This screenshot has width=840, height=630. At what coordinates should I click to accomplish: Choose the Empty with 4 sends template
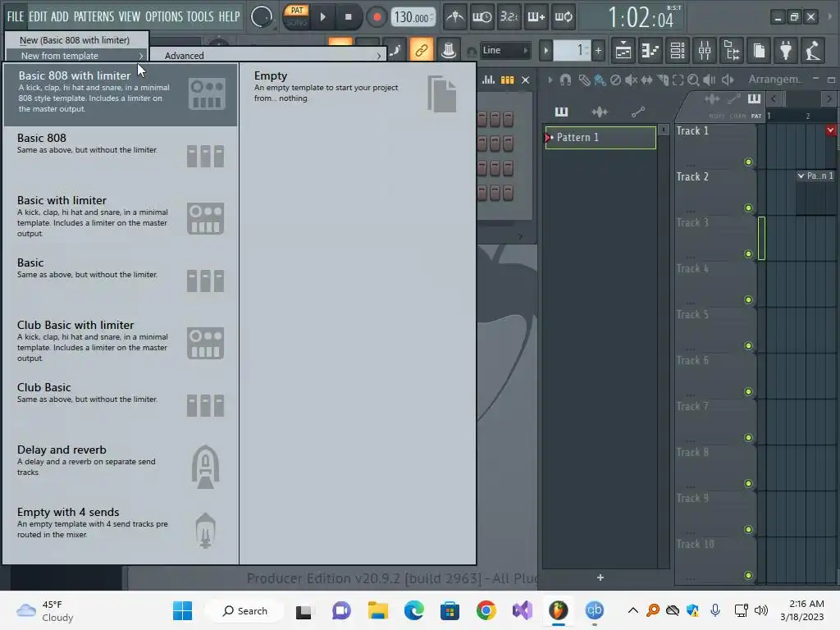tap(121, 531)
